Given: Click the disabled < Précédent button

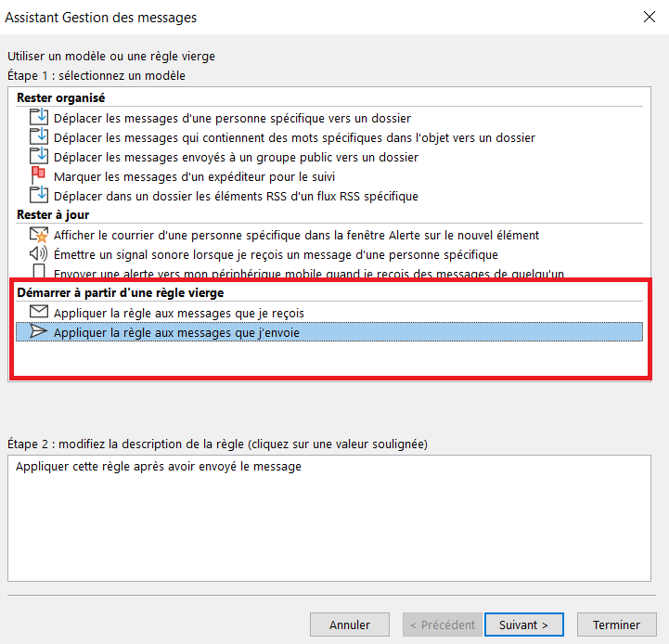Looking at the screenshot, I should tap(443, 625).
